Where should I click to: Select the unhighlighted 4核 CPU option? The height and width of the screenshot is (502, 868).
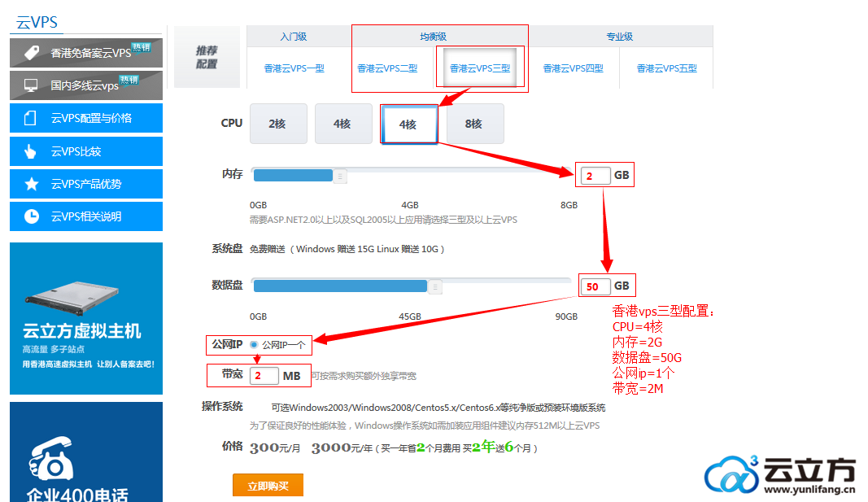point(343,124)
